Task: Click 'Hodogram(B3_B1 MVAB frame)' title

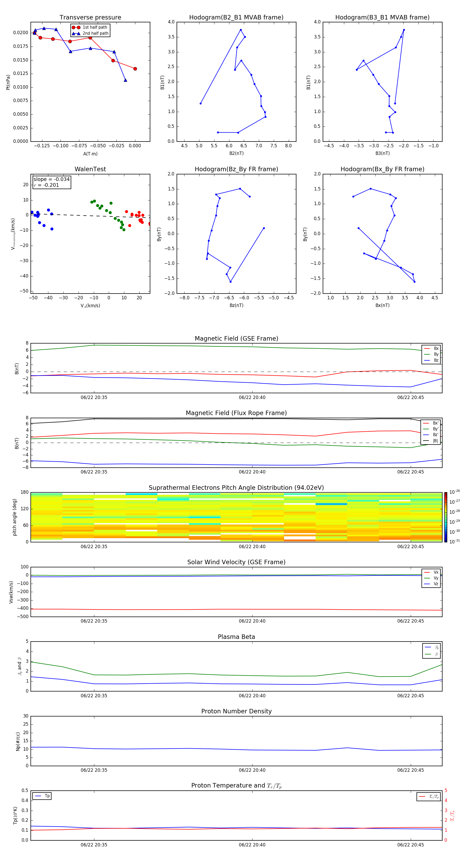Action: pos(382,18)
